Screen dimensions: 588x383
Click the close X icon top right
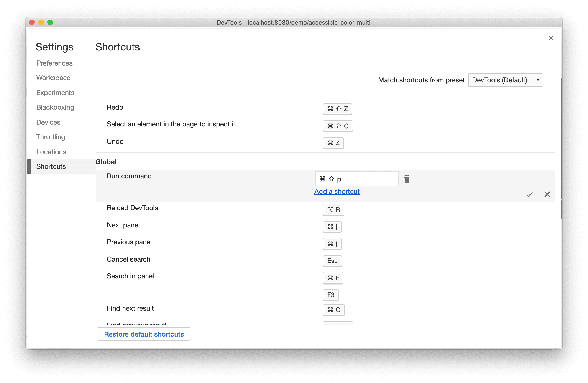pyautogui.click(x=551, y=38)
